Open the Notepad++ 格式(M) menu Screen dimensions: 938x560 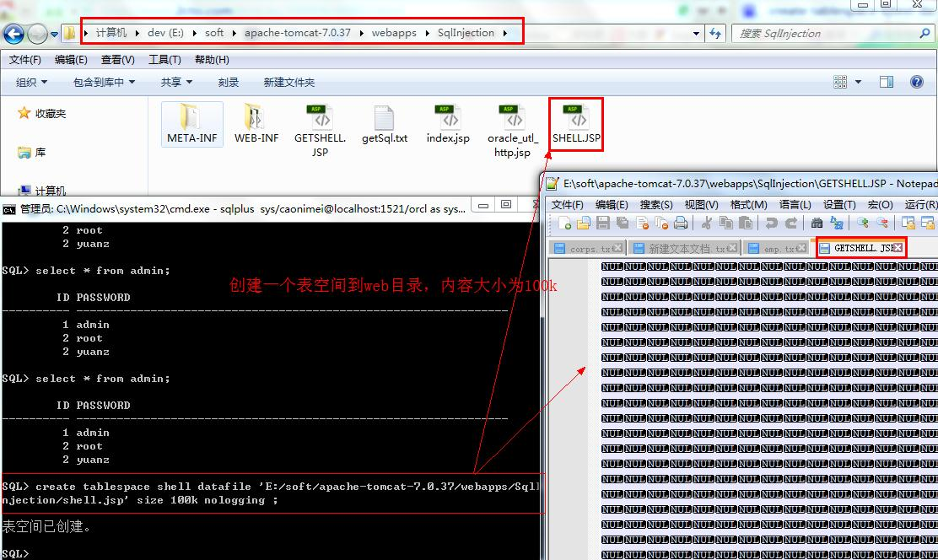(748, 205)
